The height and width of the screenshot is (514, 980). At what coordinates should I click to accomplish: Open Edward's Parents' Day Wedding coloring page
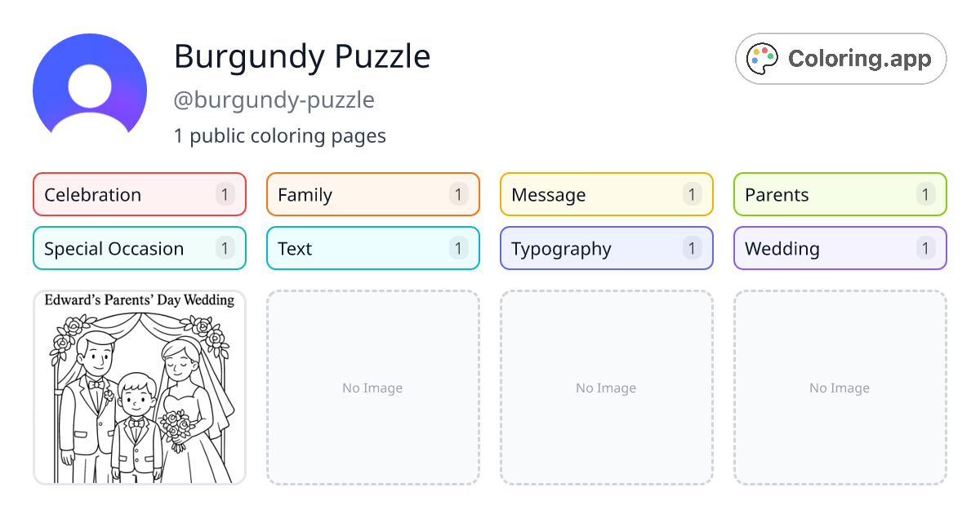(x=139, y=388)
